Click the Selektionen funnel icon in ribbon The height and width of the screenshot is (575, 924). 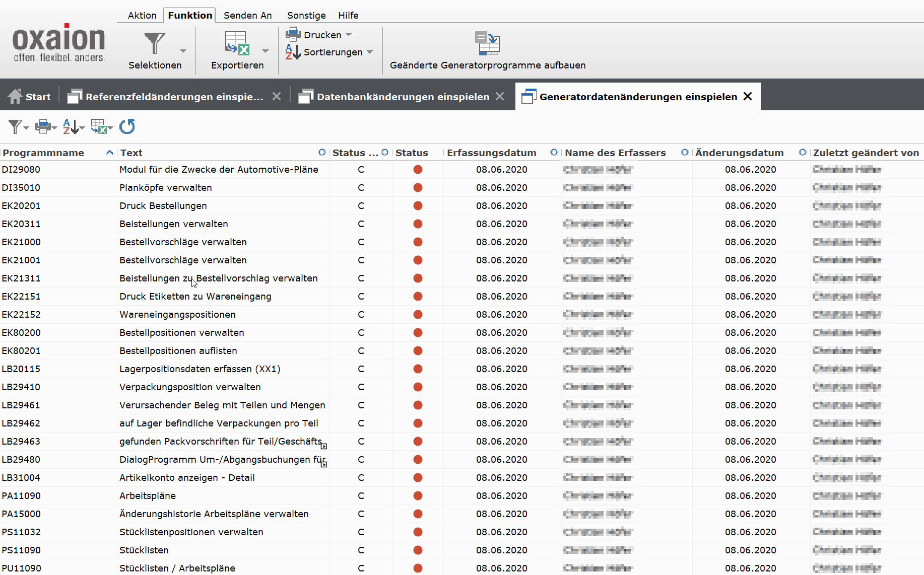point(154,44)
